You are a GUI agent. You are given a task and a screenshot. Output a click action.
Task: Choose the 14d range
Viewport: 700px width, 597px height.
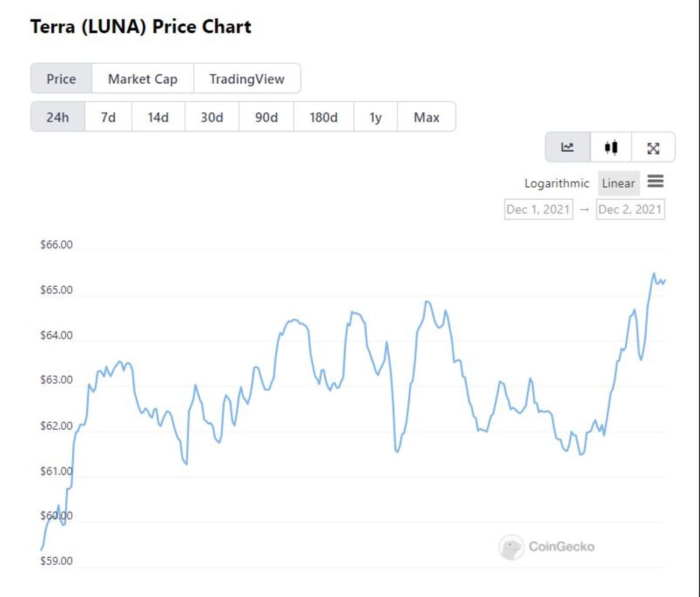(158, 117)
